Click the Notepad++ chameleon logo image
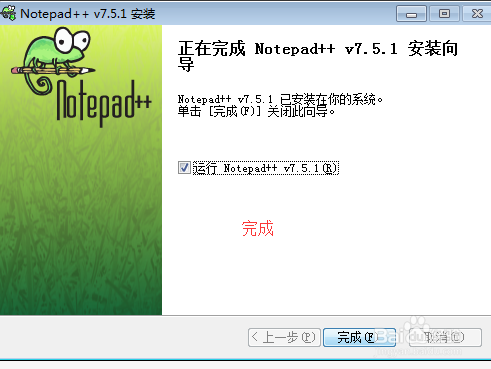The height and width of the screenshot is (369, 491). [x=81, y=77]
